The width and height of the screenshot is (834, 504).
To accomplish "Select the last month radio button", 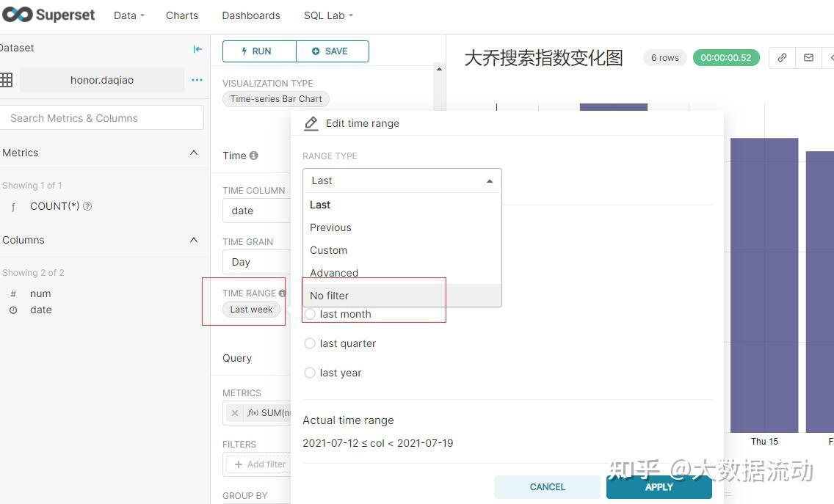I will [x=310, y=314].
